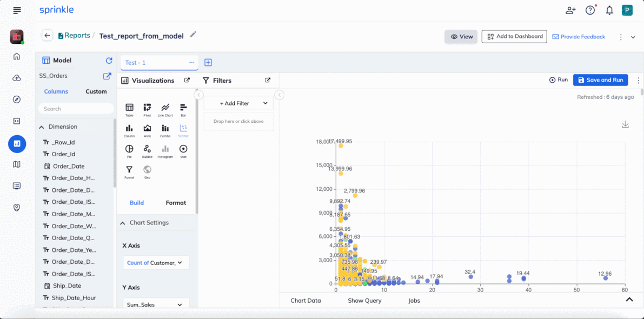
Task: Collapse the Visualizations panel arrow
Action: pyautogui.click(x=198, y=95)
